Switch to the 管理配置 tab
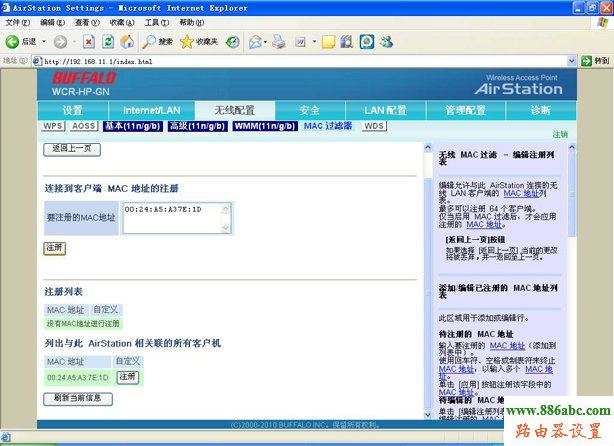 [466, 110]
